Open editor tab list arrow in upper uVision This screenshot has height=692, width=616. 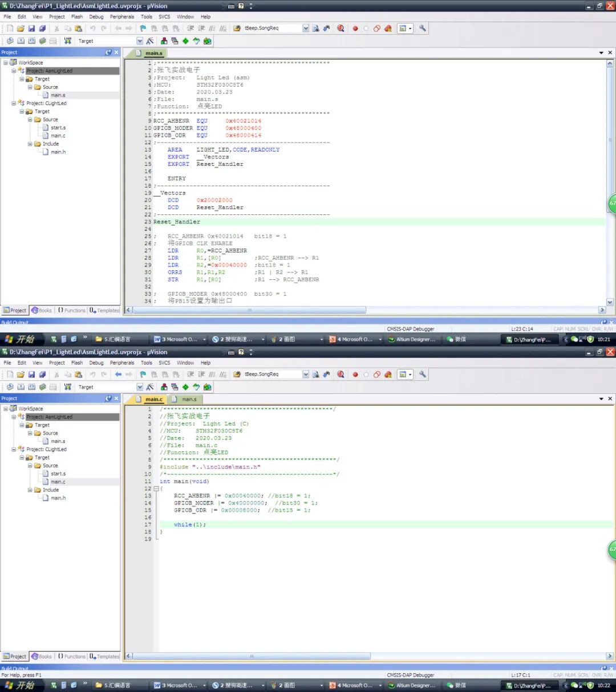(601, 52)
